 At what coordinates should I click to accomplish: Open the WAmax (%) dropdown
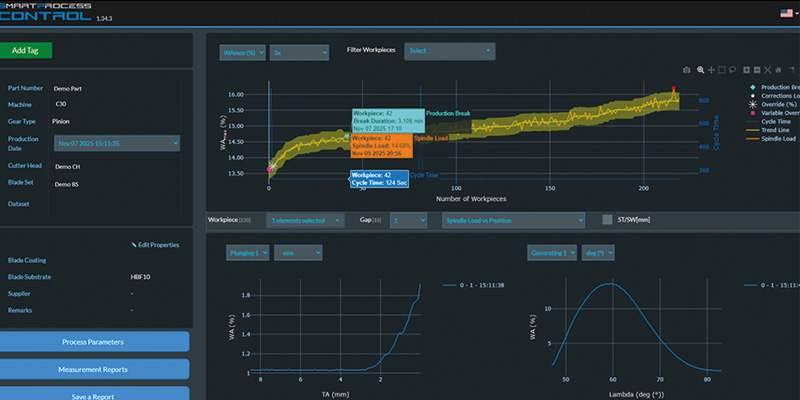point(243,53)
